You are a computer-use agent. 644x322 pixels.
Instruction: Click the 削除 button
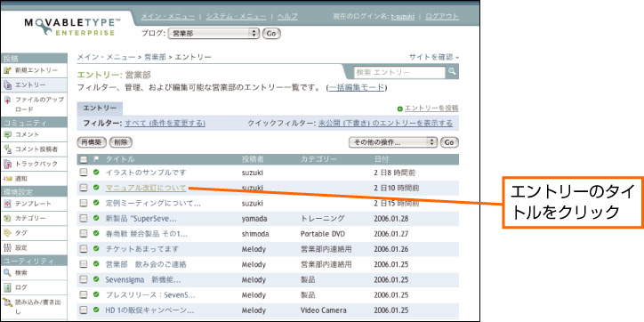point(121,142)
